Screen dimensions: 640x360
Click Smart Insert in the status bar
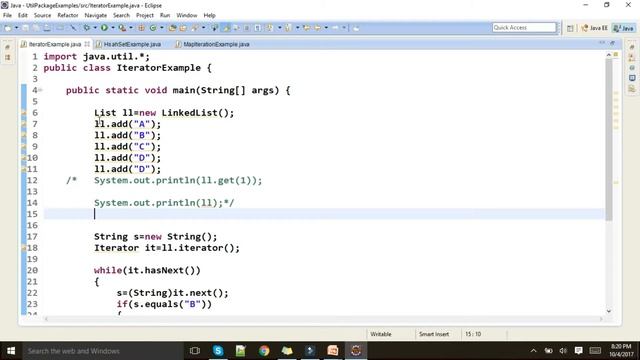click(434, 334)
